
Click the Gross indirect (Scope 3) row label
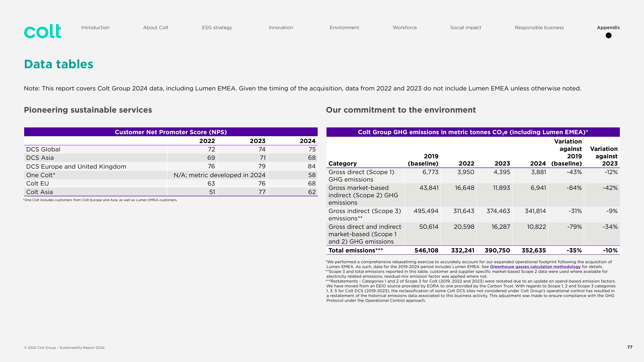[x=365, y=215]
